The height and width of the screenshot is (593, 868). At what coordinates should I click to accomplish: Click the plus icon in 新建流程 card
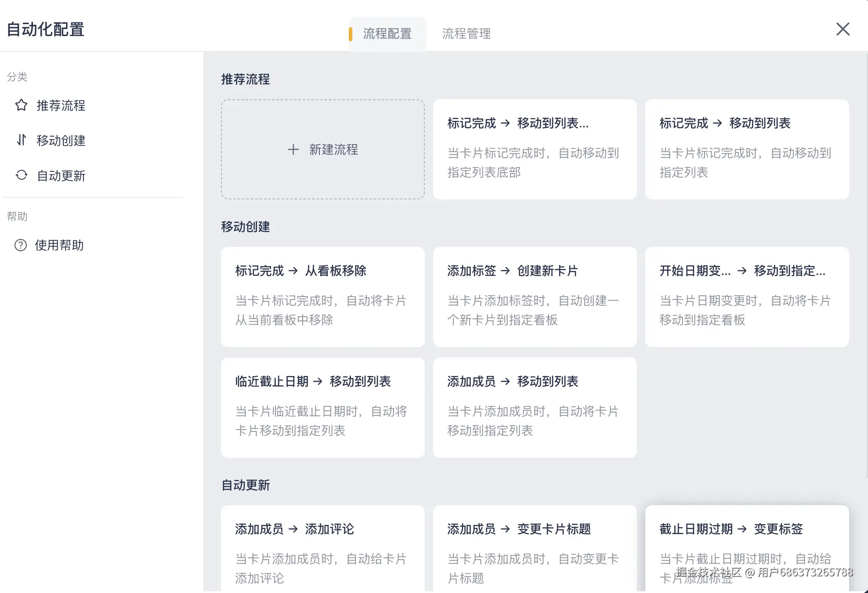(293, 149)
